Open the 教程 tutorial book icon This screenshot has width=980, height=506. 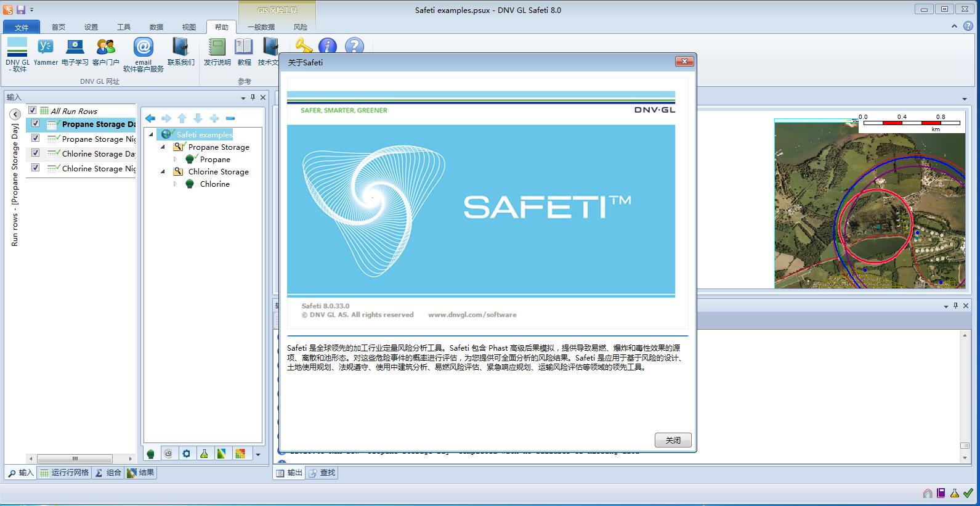(244, 47)
